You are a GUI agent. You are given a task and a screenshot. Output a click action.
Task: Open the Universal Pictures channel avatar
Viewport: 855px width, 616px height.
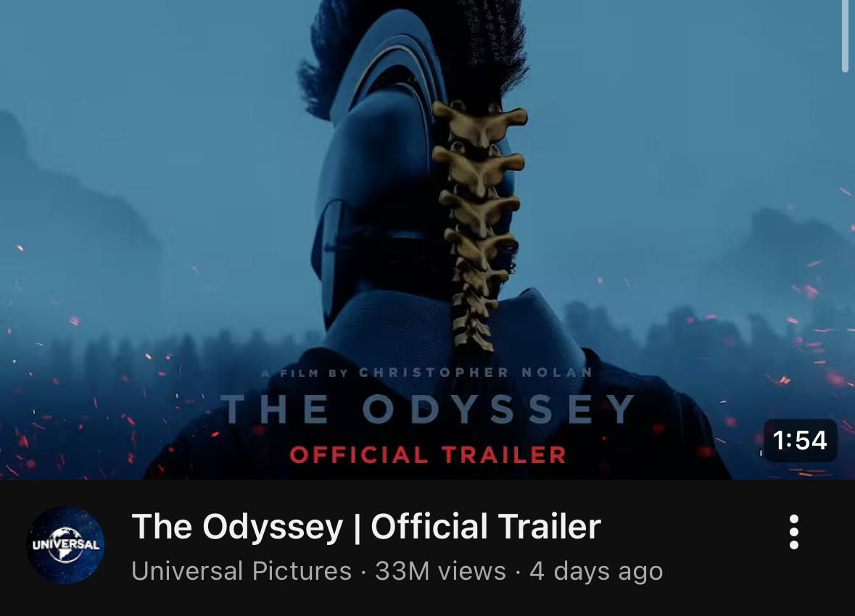pyautogui.click(x=65, y=544)
